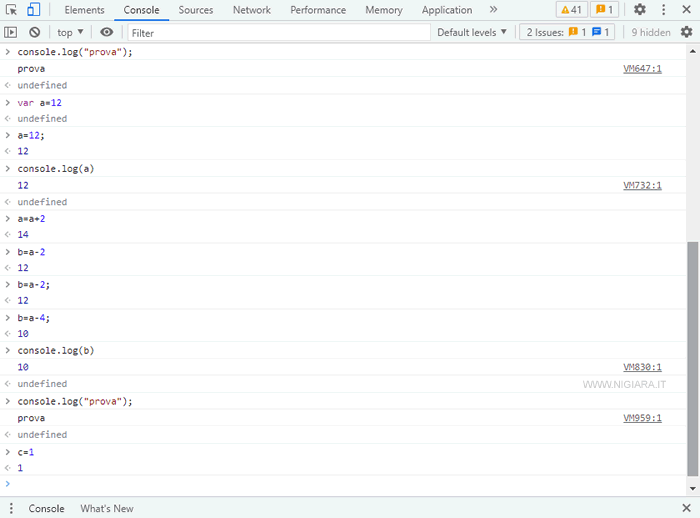700x518 pixels.
Task: Switch to the Sources tab
Action: pyautogui.click(x=195, y=10)
